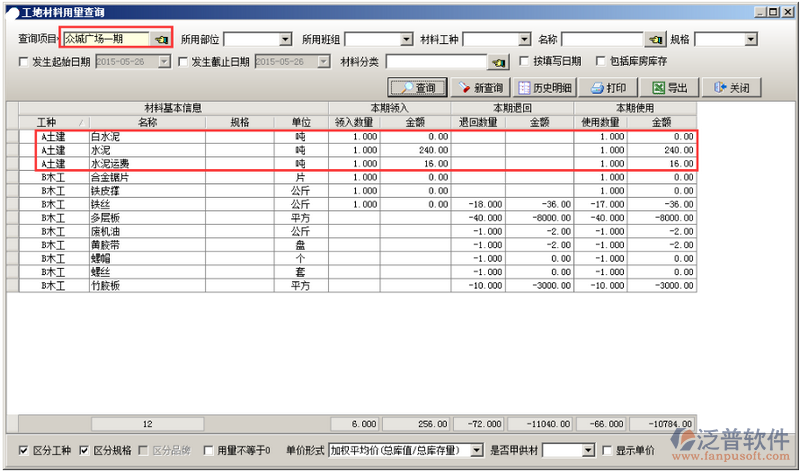This screenshot has width=800, height=472.
Task: Click the 打印 print button
Action: [609, 88]
